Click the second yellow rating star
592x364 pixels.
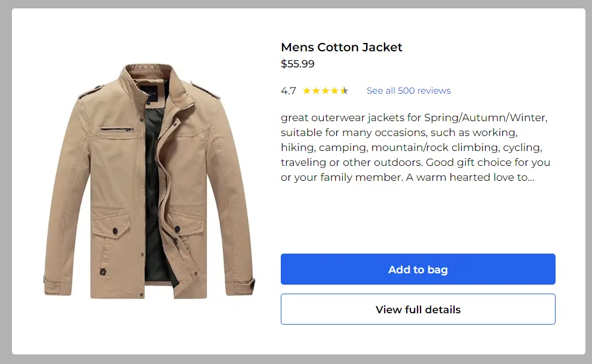click(316, 91)
